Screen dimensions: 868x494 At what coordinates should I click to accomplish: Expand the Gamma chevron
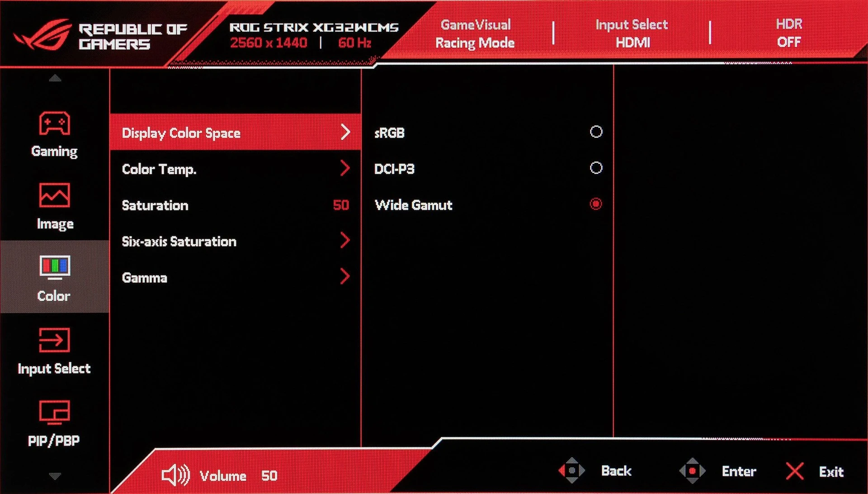345,276
